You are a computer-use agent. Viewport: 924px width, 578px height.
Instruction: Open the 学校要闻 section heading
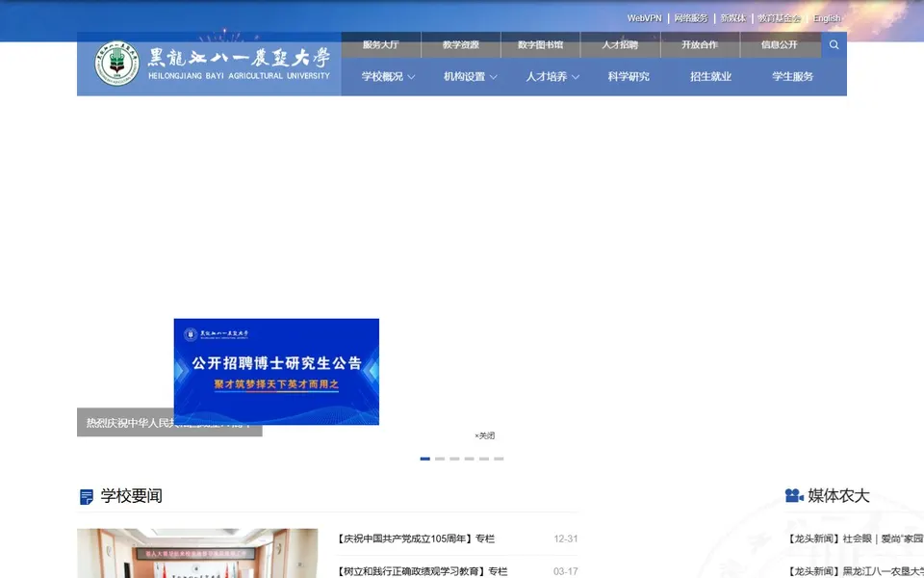pyautogui.click(x=132, y=496)
